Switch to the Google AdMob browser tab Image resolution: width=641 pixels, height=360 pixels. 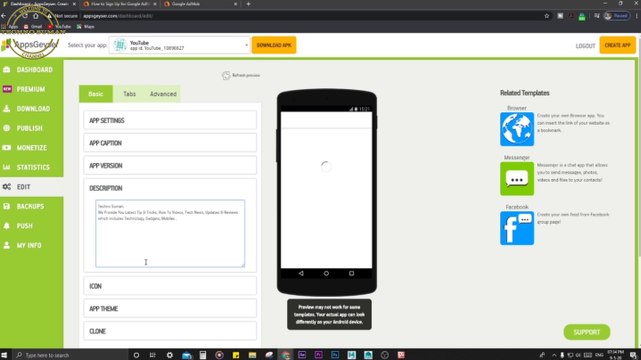coord(199,4)
